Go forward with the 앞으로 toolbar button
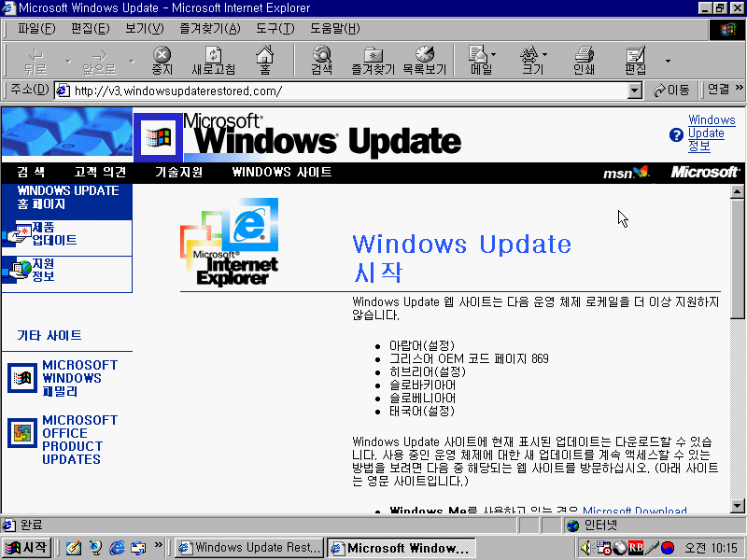 99,61
